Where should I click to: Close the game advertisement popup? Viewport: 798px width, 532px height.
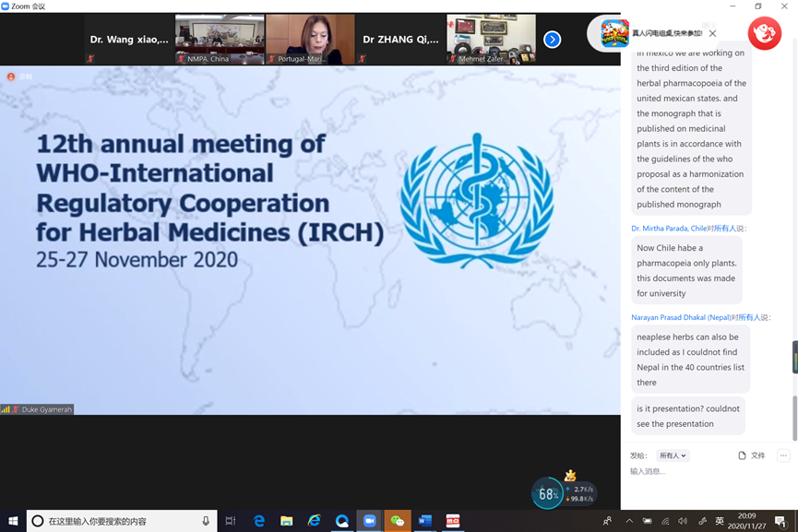[712, 33]
